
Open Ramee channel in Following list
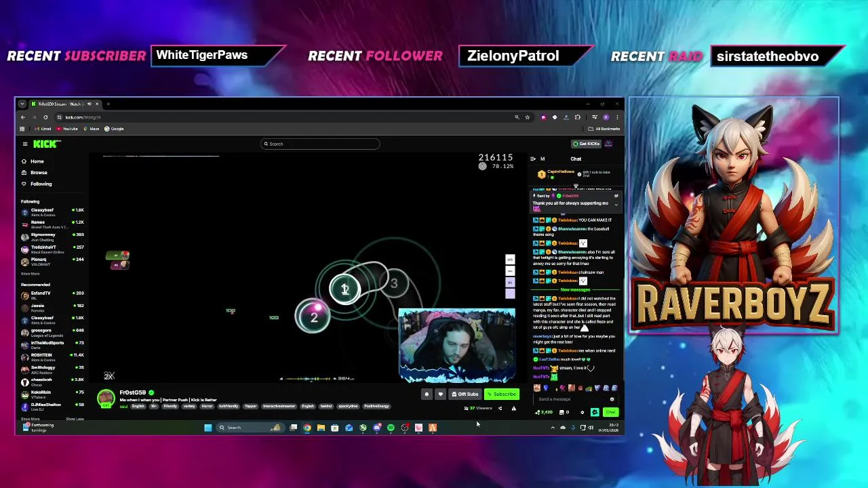(52, 224)
